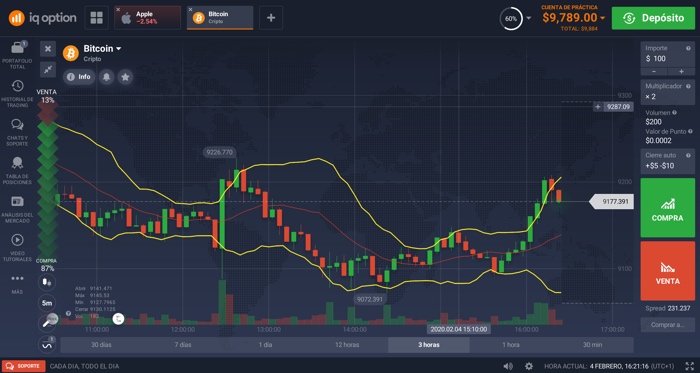The image size is (700, 373).
Task: Click the white marker circle on volume bars
Action: (119, 319)
